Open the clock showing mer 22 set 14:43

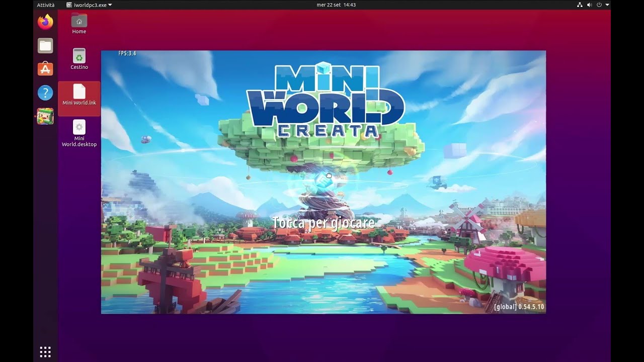(x=336, y=5)
